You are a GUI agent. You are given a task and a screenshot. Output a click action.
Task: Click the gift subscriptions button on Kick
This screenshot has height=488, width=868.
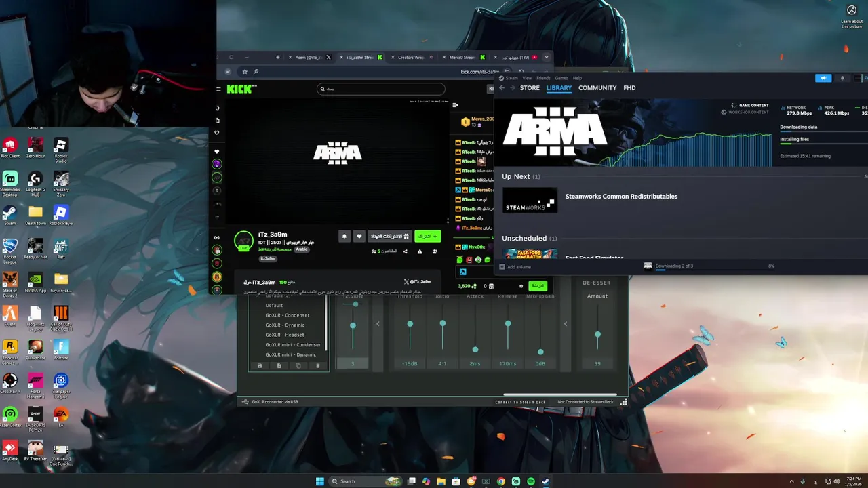point(389,236)
